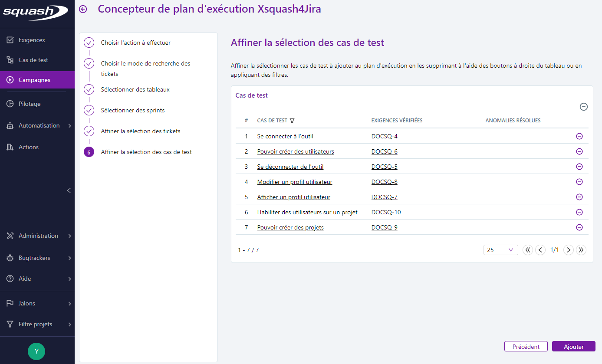Viewport: 602px width, 364px height.
Task: Open the Exigences section icon
Action: [x=10, y=39]
